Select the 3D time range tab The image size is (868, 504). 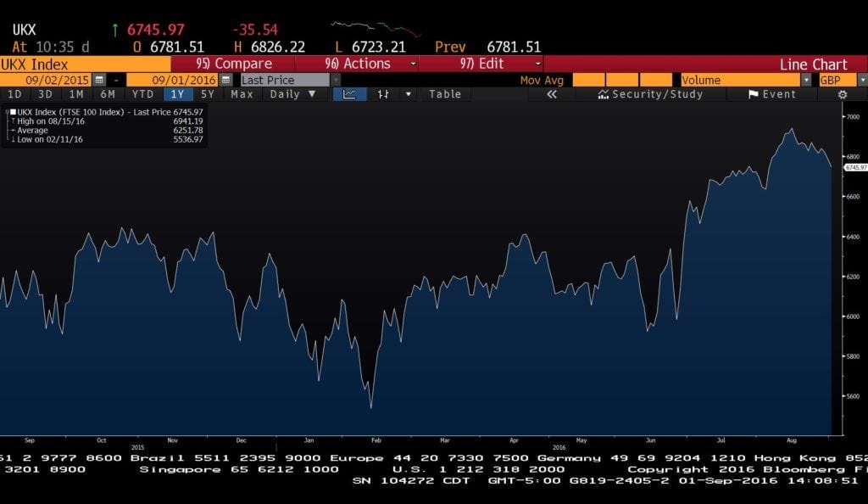point(46,94)
